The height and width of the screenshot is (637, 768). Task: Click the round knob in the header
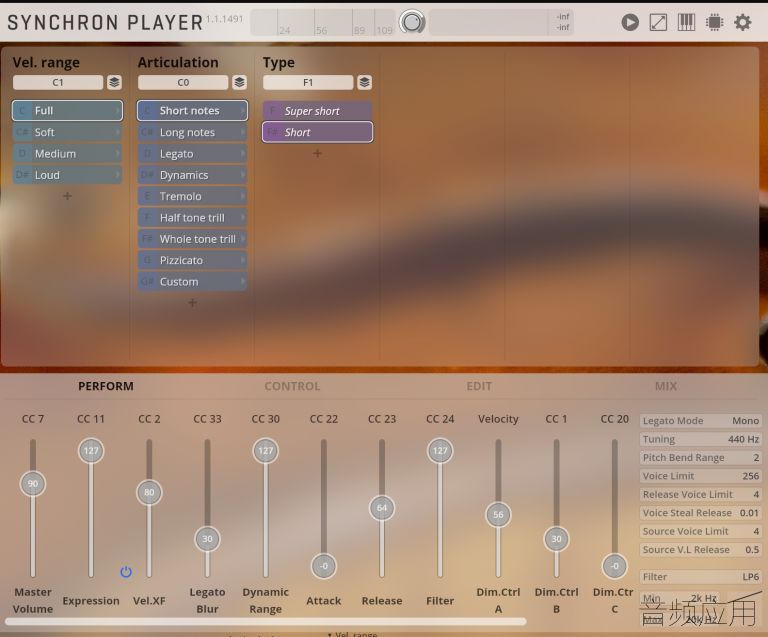pos(412,22)
